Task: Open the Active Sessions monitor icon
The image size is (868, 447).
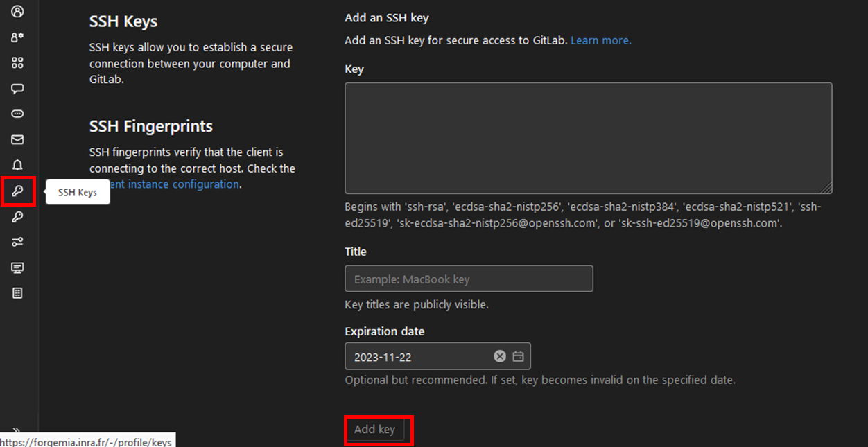Action: [17, 268]
